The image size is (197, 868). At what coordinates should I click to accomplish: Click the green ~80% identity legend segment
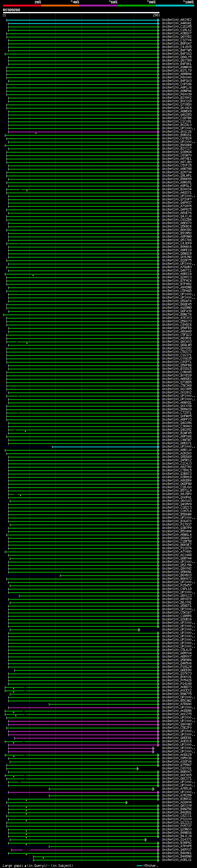click(x=137, y=6)
